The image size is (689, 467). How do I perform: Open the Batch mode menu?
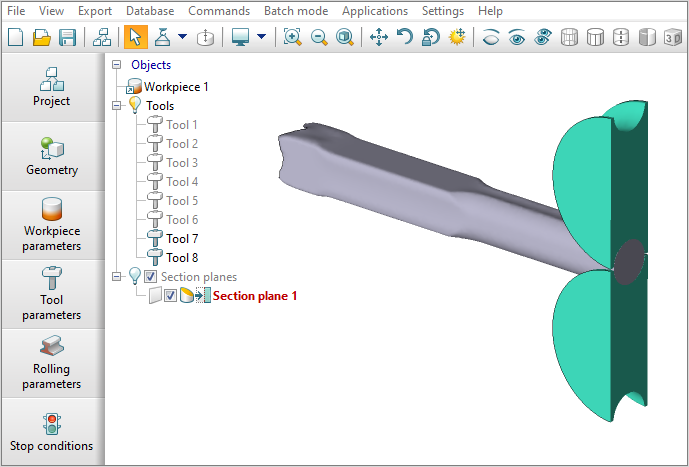point(295,11)
